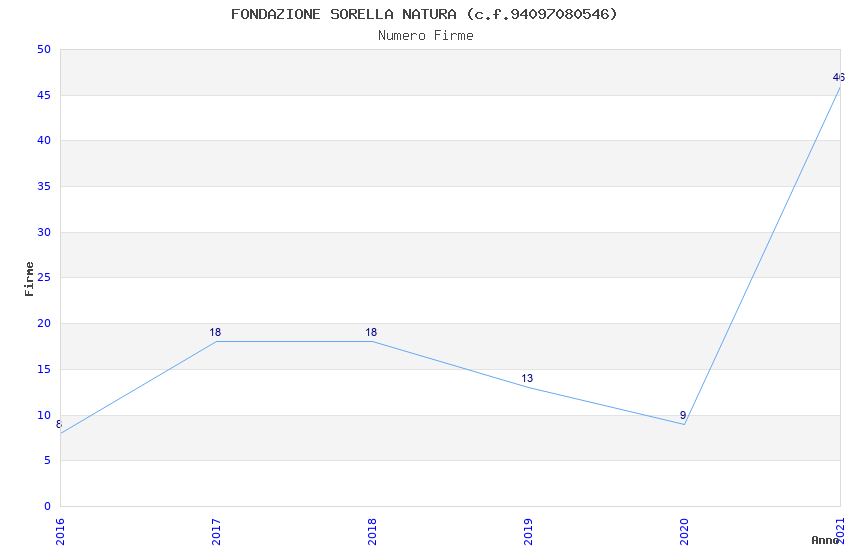Image resolution: width=850 pixels, height=550 pixels.
Task: Click the data label 9 for 2020
Action: (x=683, y=415)
